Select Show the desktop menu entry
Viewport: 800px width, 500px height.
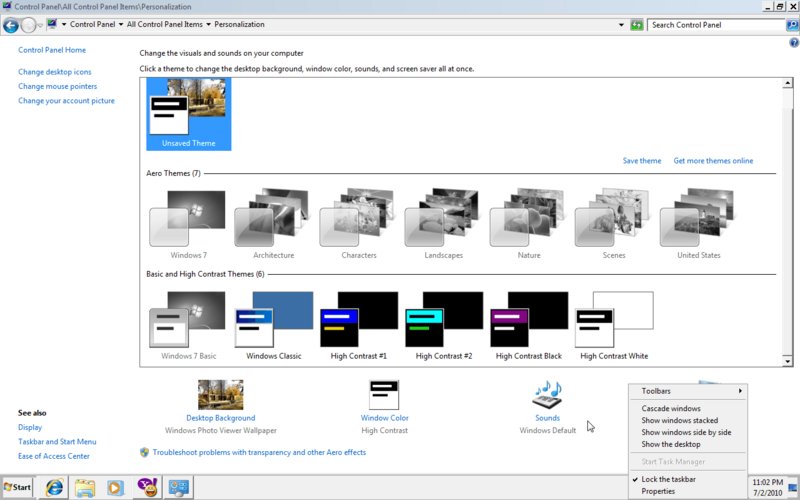point(671,444)
